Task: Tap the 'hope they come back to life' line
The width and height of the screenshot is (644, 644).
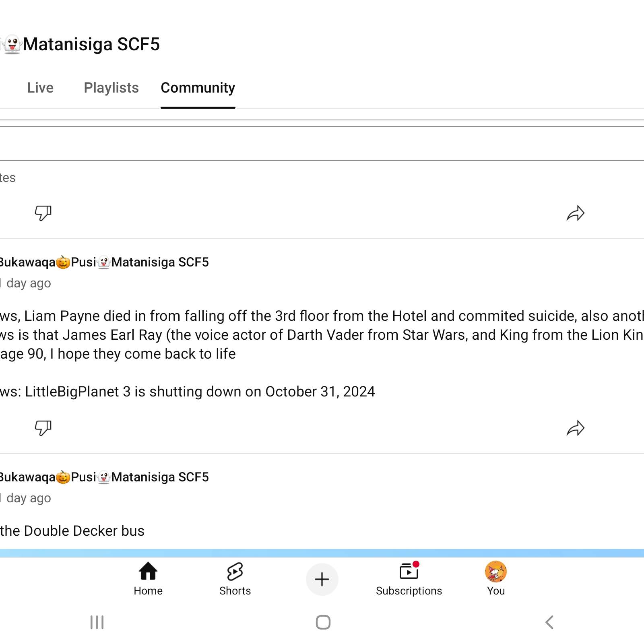Action: [x=118, y=354]
